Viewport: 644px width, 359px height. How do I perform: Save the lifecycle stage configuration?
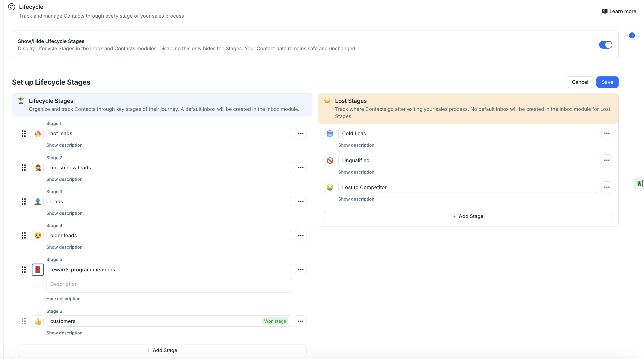(607, 82)
